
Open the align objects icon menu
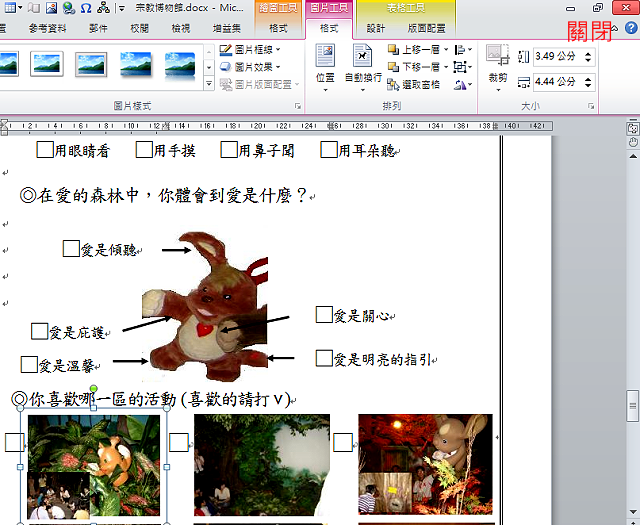[x=463, y=50]
